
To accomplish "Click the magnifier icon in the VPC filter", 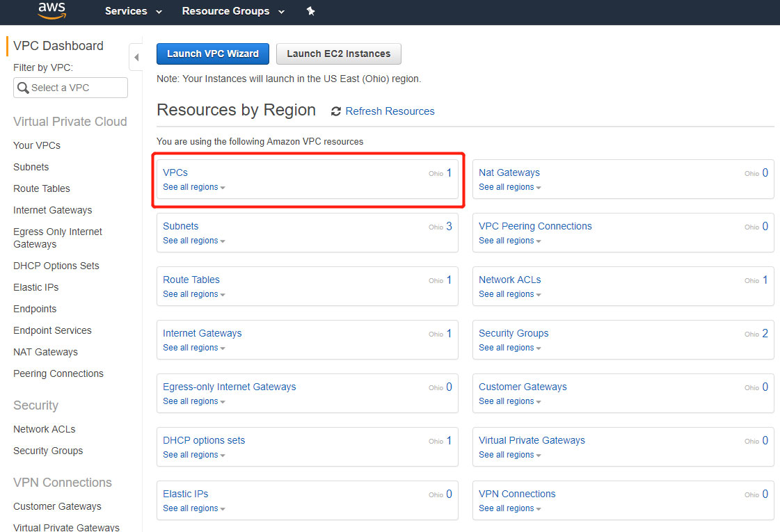I will (x=23, y=88).
